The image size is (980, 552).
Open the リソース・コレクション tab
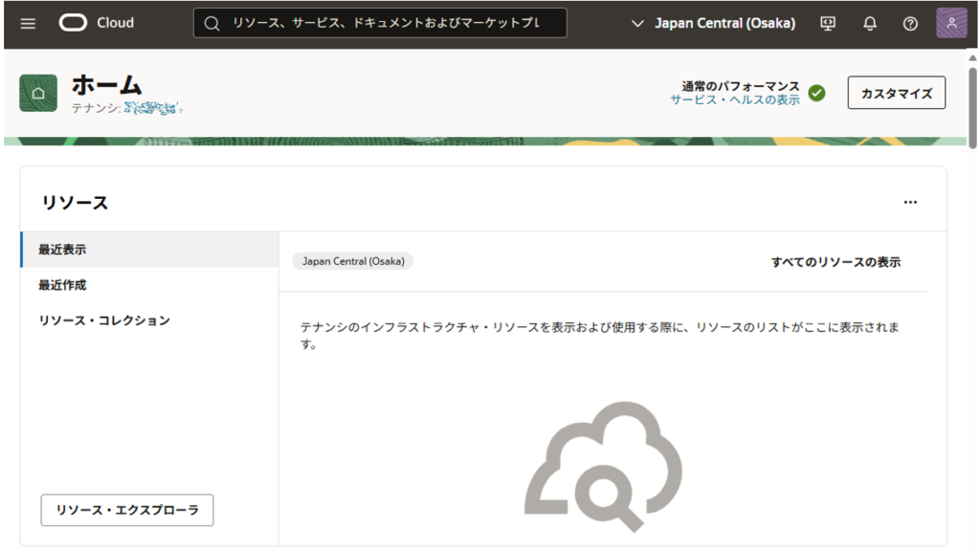(104, 320)
